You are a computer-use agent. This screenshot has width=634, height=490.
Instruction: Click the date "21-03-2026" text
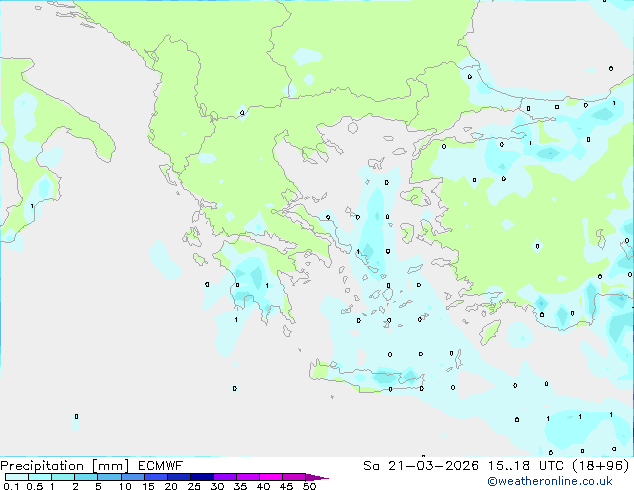coord(433,466)
